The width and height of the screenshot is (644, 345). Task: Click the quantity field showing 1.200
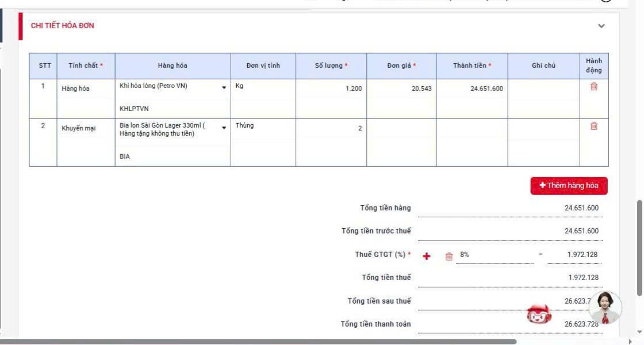331,89
